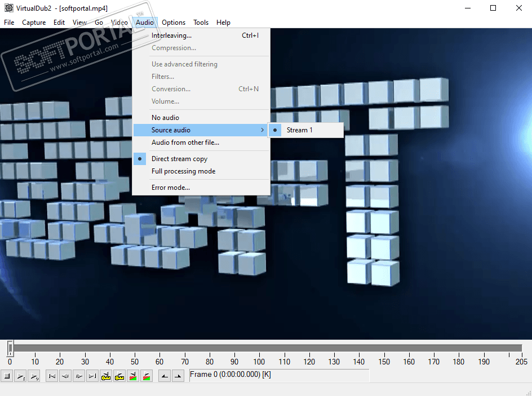Open the File menu
This screenshot has height=396, width=532.
pos(9,23)
